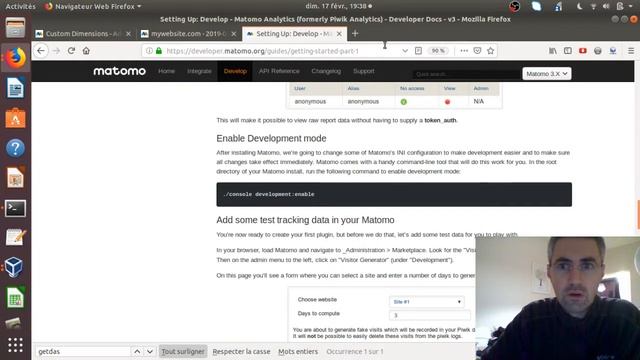
Task: Open the Changelog nav item
Action: tap(326, 71)
